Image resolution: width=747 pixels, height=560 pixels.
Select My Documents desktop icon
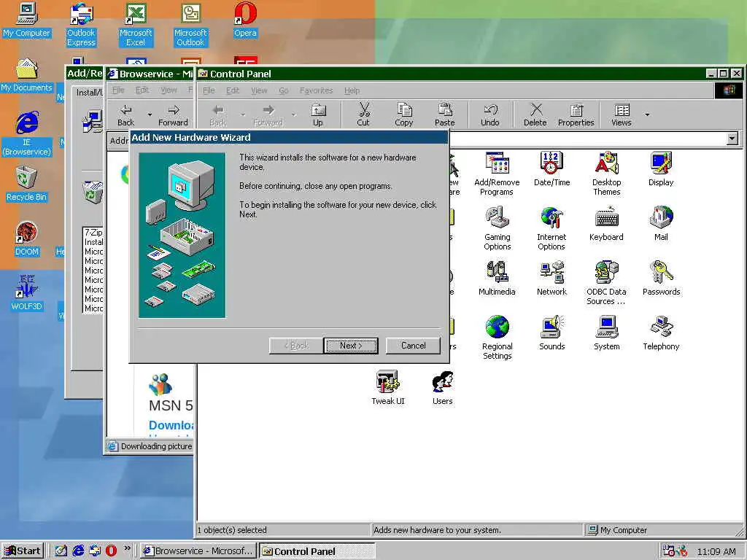tap(27, 75)
